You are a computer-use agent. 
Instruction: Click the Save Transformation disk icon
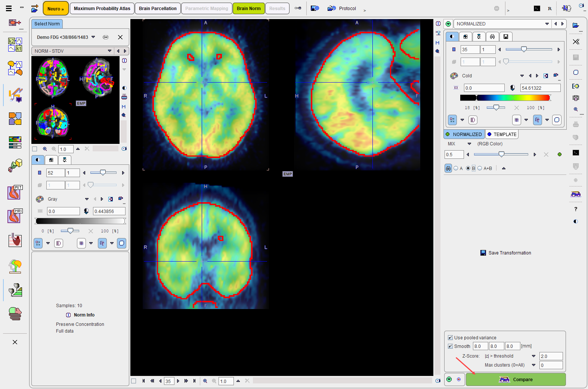tap(483, 253)
